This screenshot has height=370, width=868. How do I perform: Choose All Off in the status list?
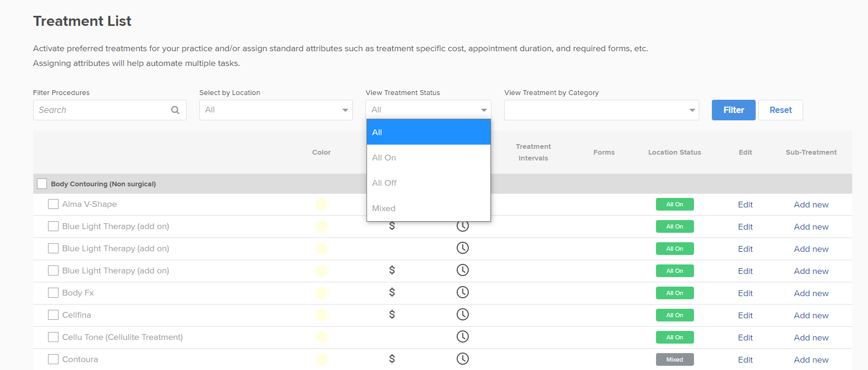point(429,183)
